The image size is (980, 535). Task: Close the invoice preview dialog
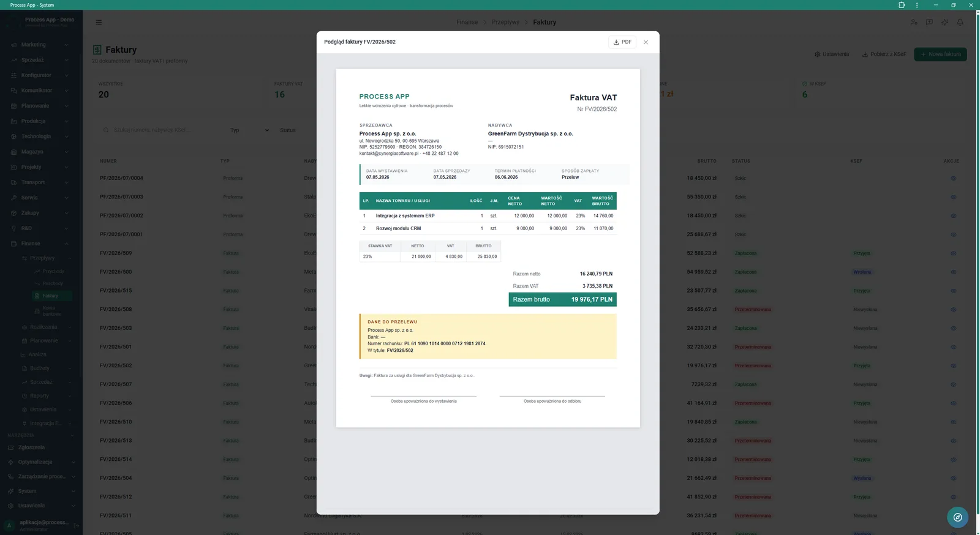pyautogui.click(x=646, y=42)
